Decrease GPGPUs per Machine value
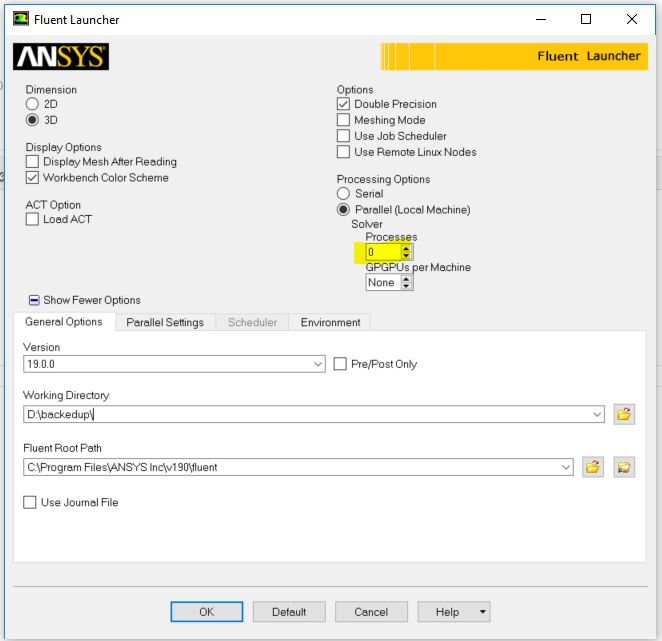Image resolution: width=662 pixels, height=641 pixels. [406, 286]
